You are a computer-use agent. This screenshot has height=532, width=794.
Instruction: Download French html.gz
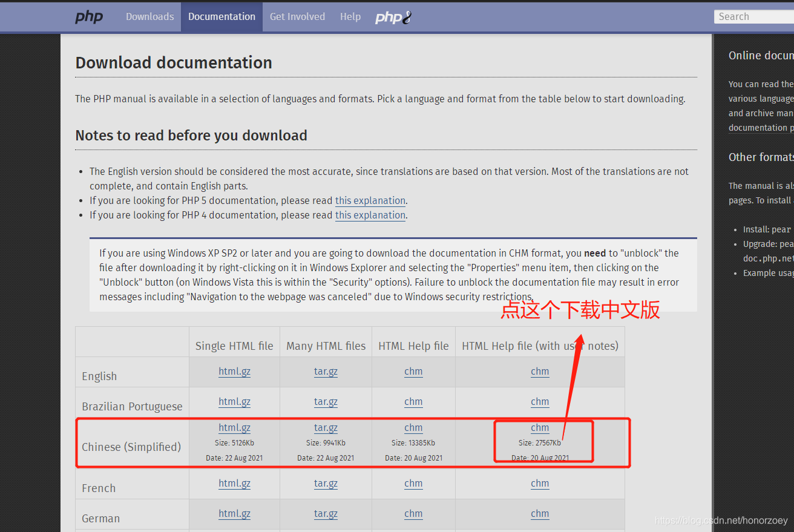[x=234, y=484]
